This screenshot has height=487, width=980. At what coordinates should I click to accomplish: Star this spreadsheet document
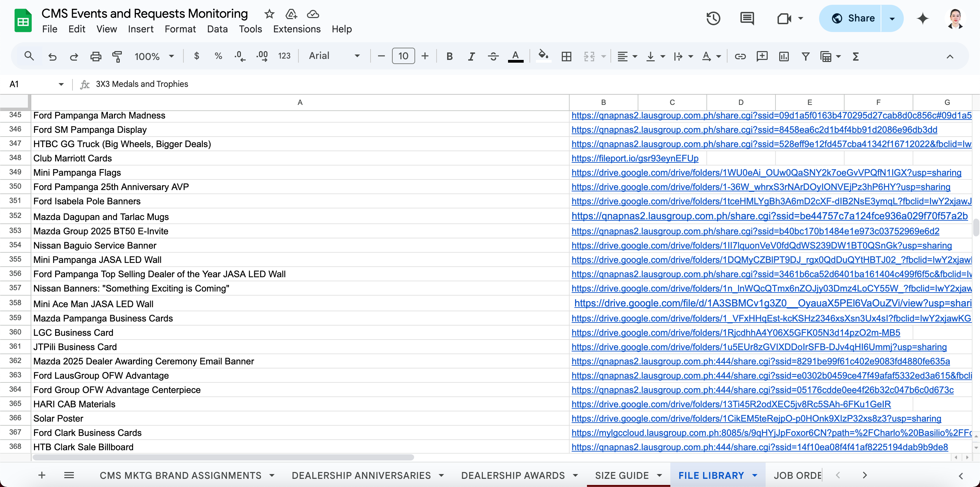pos(269,14)
